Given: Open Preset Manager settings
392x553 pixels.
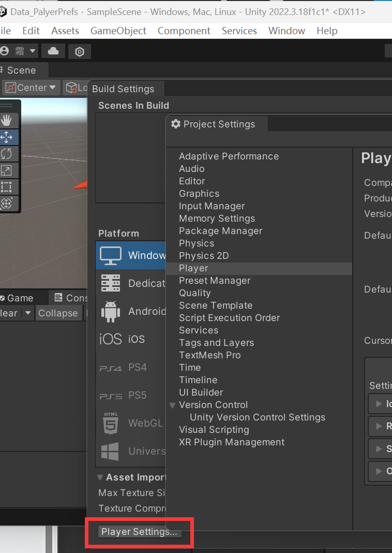Looking at the screenshot, I should tap(215, 281).
